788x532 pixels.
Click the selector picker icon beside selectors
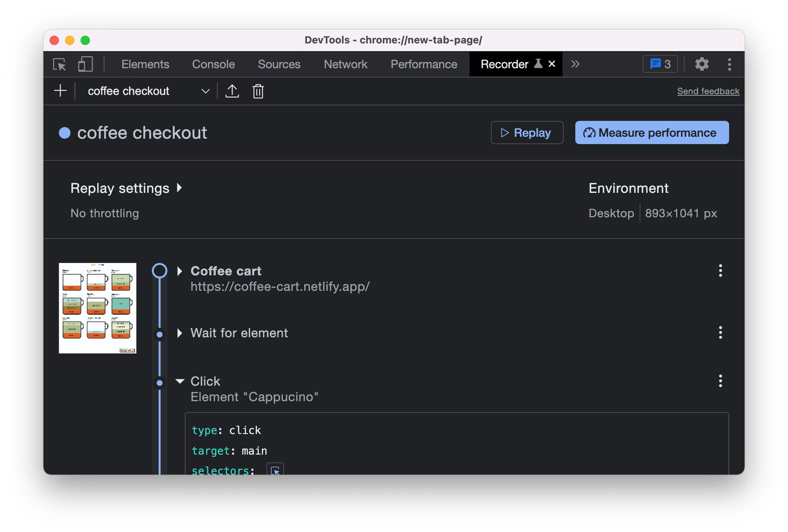tap(275, 470)
